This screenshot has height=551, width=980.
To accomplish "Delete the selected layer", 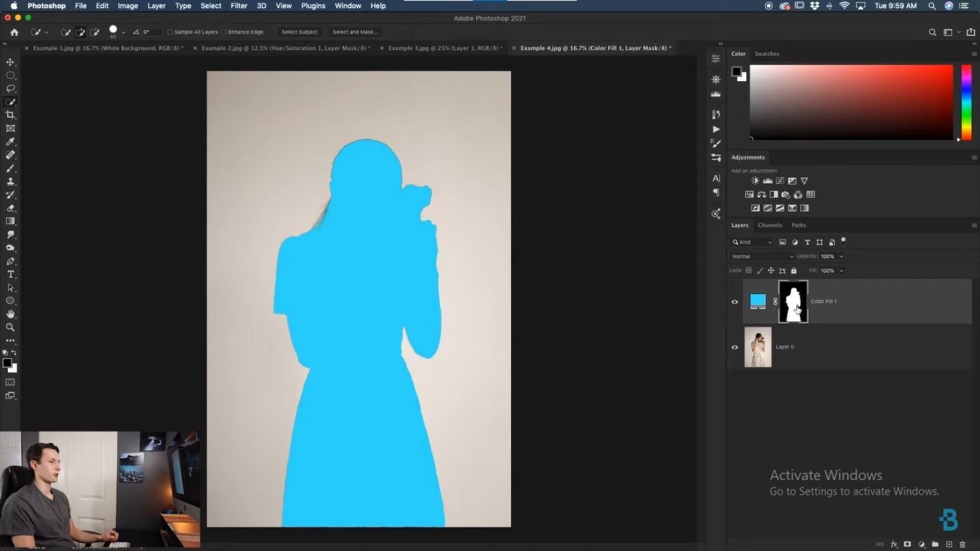I will point(963,544).
